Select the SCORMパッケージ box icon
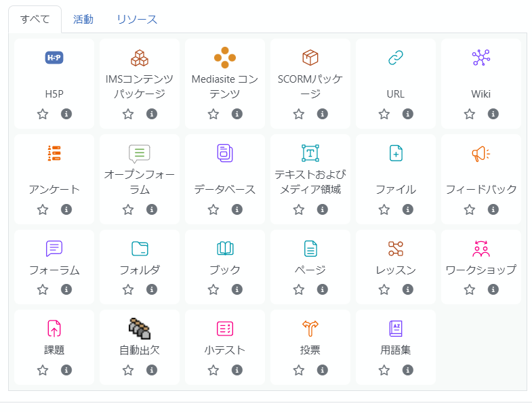 coord(310,58)
